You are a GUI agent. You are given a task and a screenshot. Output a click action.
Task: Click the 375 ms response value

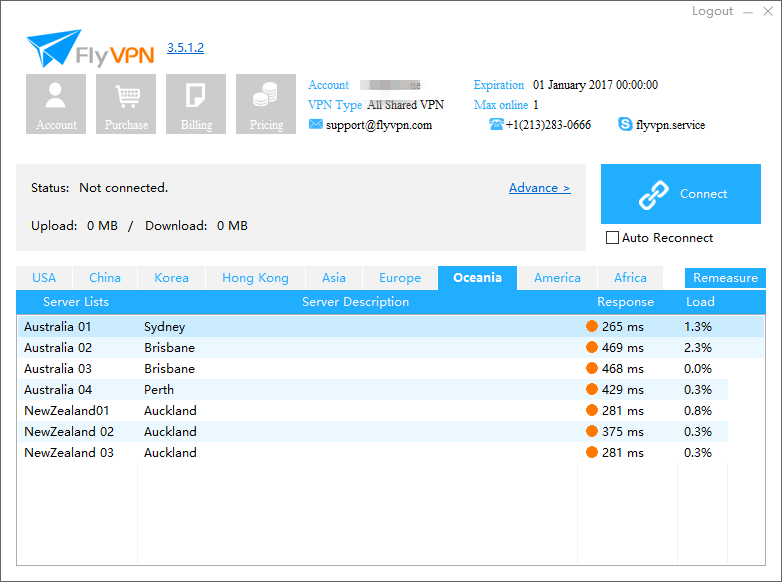pos(622,431)
